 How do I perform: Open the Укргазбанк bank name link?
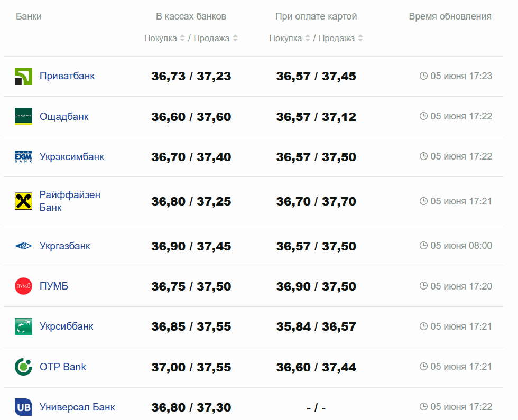(x=65, y=246)
